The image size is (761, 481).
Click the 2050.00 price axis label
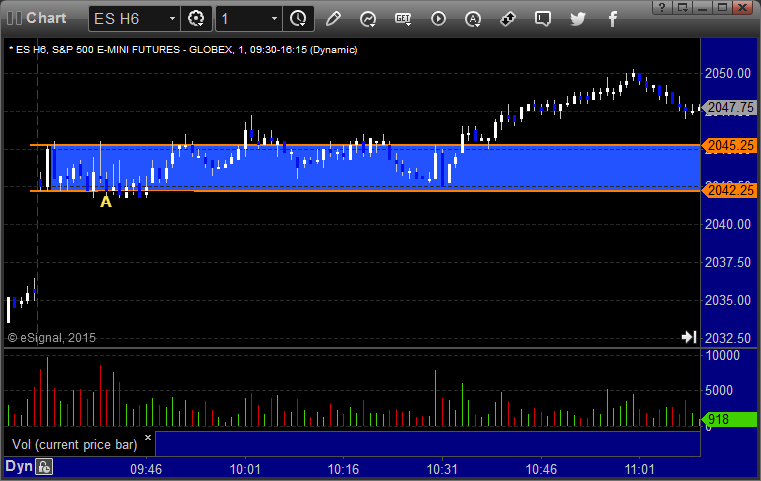728,73
